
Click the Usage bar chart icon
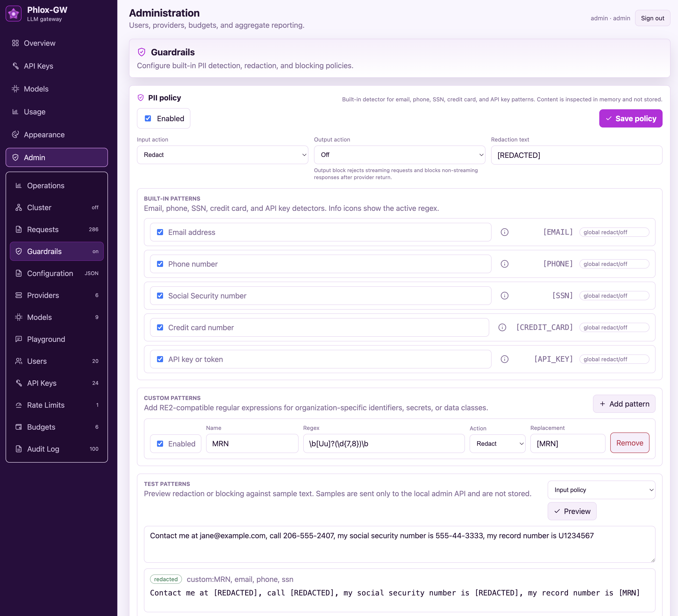click(15, 112)
